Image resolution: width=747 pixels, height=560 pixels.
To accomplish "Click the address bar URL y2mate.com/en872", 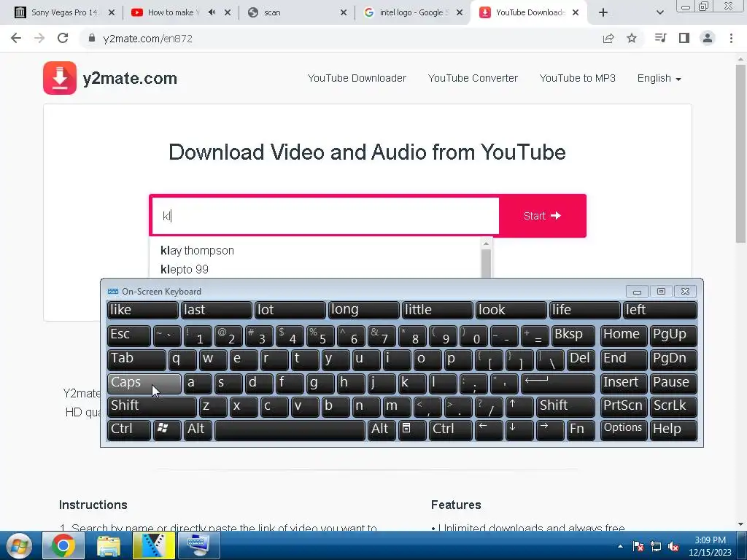I will [147, 39].
